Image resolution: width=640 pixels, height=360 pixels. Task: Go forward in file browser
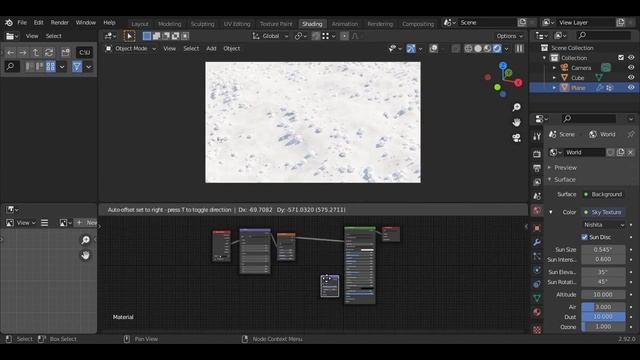pyautogui.click(x=23, y=53)
